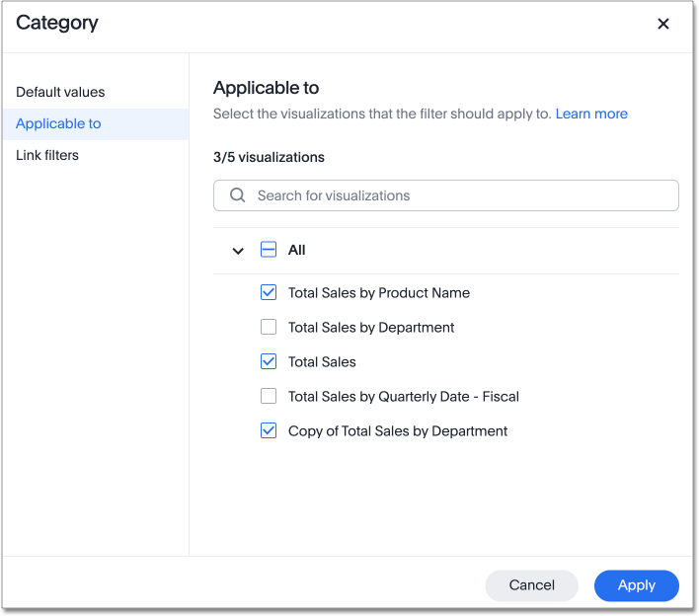
Task: Click the blue Apply button
Action: 636,585
